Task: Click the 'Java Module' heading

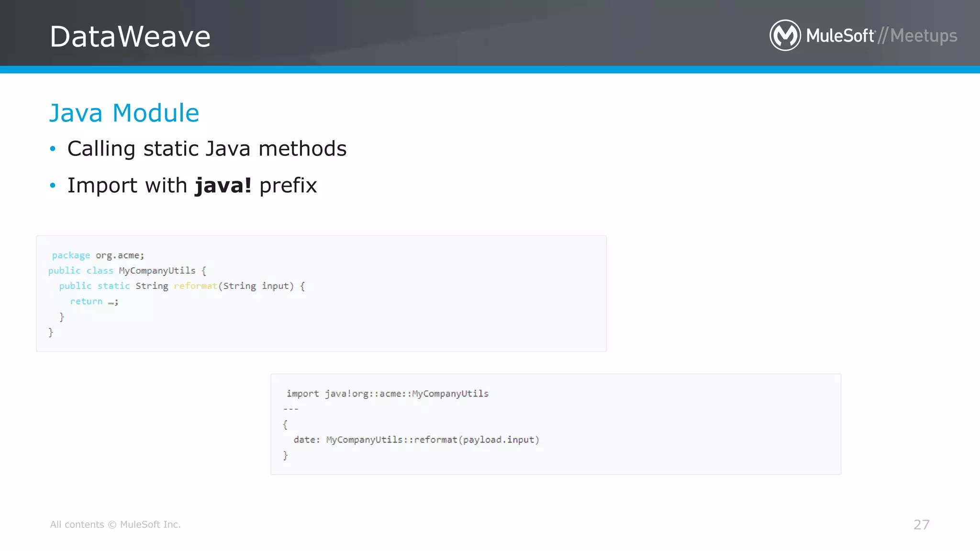Action: pos(124,113)
